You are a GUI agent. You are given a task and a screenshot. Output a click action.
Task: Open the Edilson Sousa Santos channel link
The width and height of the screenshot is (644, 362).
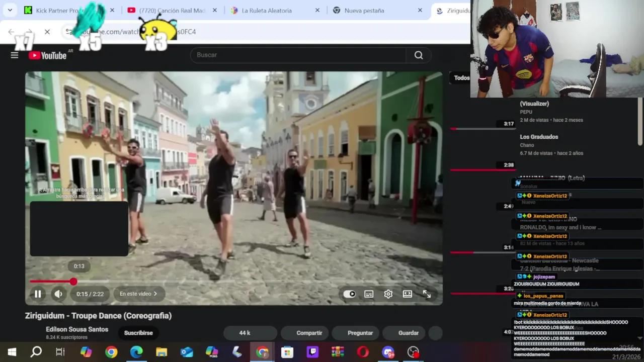pyautogui.click(x=77, y=329)
